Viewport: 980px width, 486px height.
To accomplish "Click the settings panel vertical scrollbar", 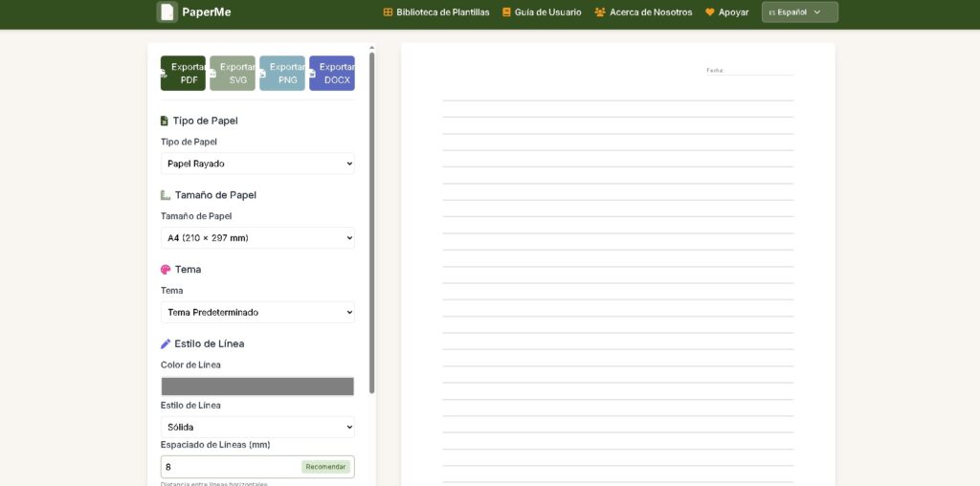I will (372, 222).
